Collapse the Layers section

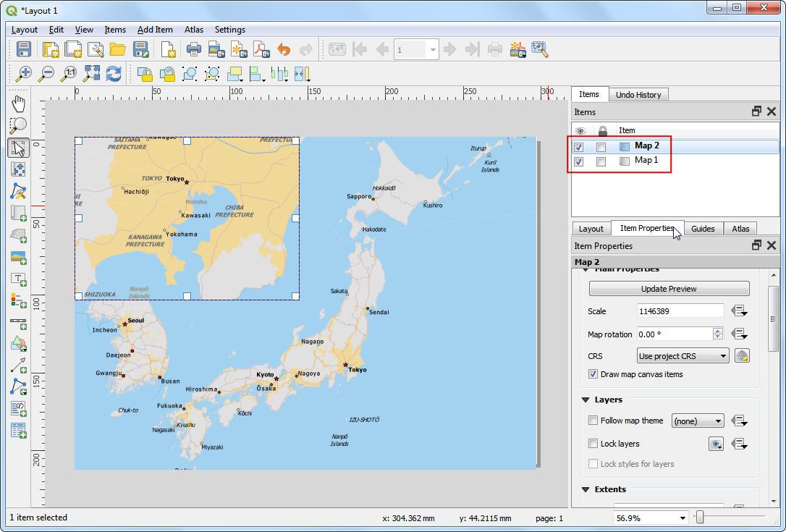pos(586,400)
